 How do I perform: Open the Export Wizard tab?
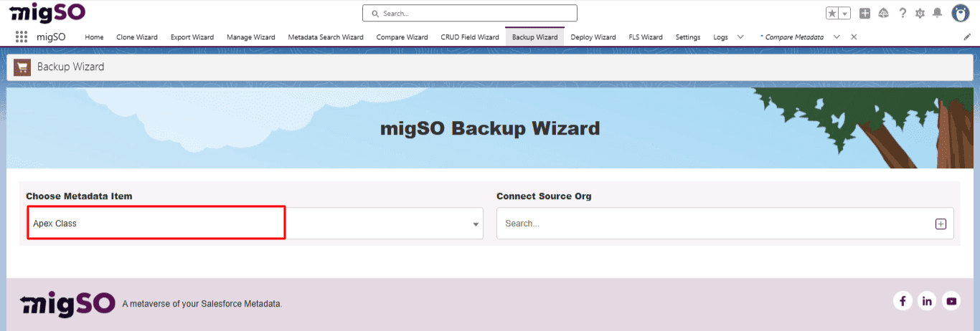192,37
